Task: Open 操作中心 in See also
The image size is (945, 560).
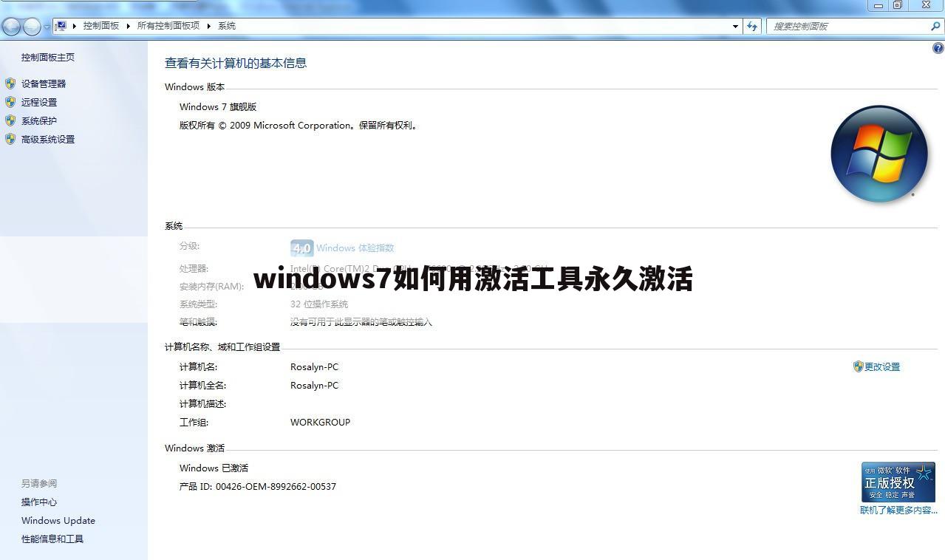Action: (x=39, y=502)
